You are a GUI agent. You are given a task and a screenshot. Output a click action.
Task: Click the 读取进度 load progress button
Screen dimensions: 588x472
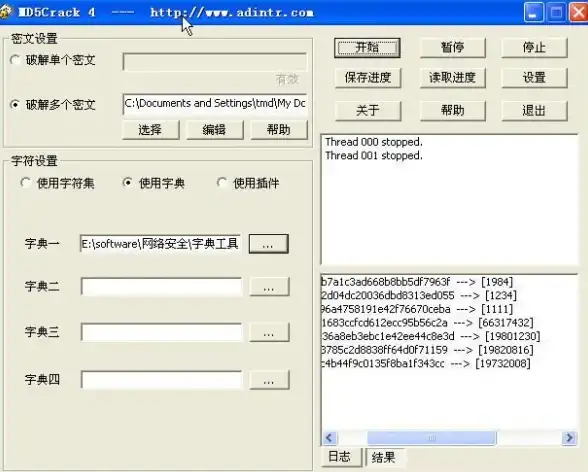point(453,78)
